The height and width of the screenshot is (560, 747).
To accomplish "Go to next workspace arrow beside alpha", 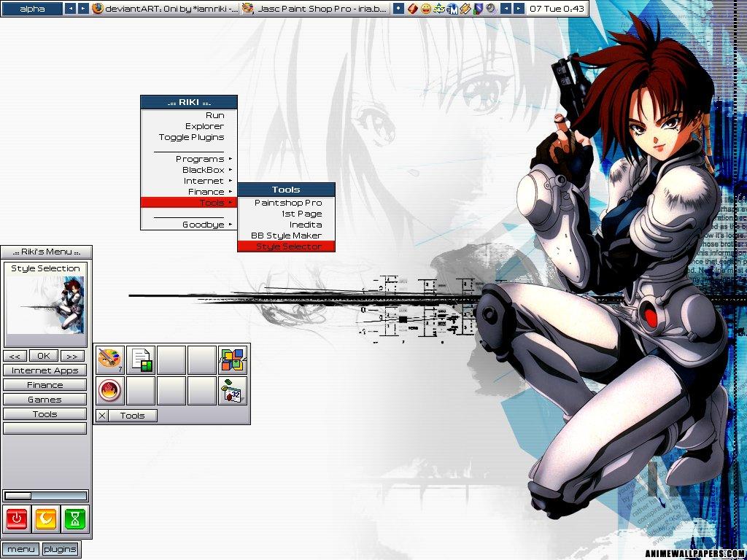I will click(83, 9).
